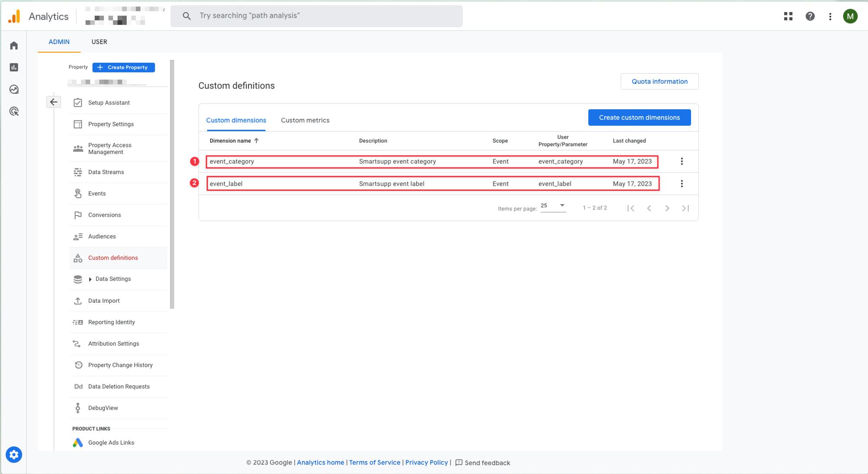This screenshot has height=474, width=868.
Task: Open DebugView in the property menu
Action: click(x=103, y=408)
